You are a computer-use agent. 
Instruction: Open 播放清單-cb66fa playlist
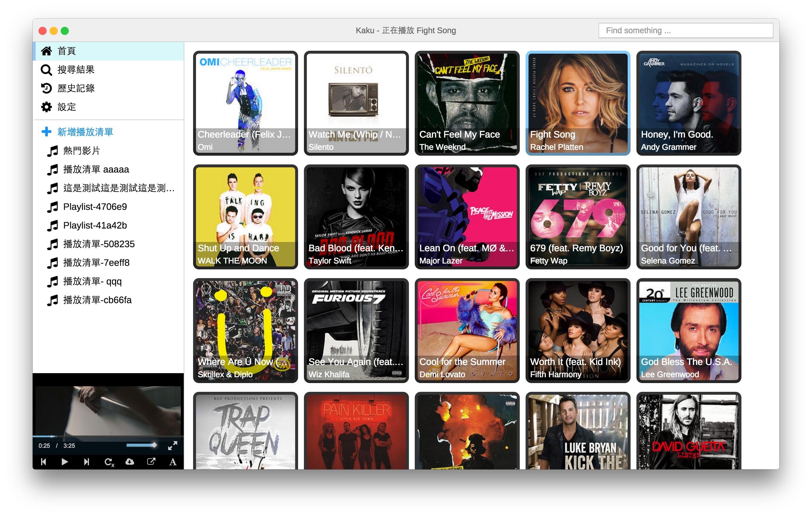(x=97, y=300)
